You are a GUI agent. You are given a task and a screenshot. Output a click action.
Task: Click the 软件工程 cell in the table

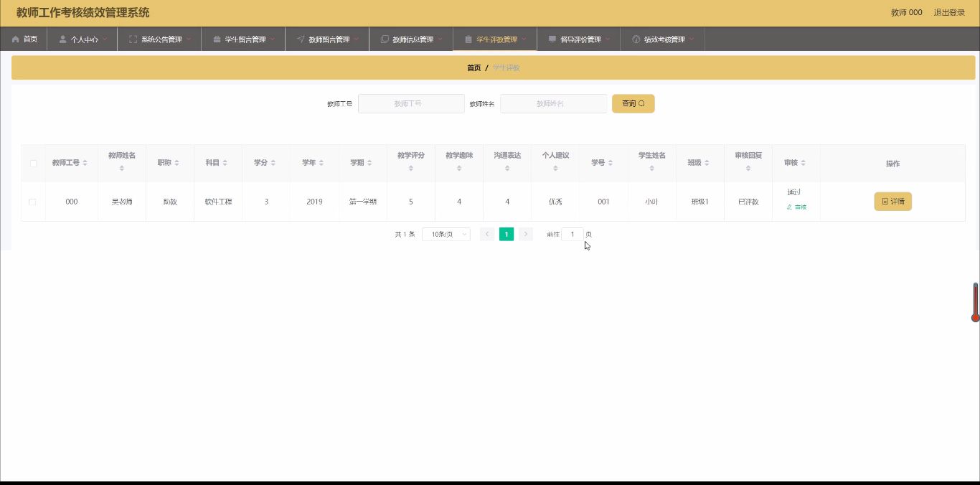coord(218,202)
